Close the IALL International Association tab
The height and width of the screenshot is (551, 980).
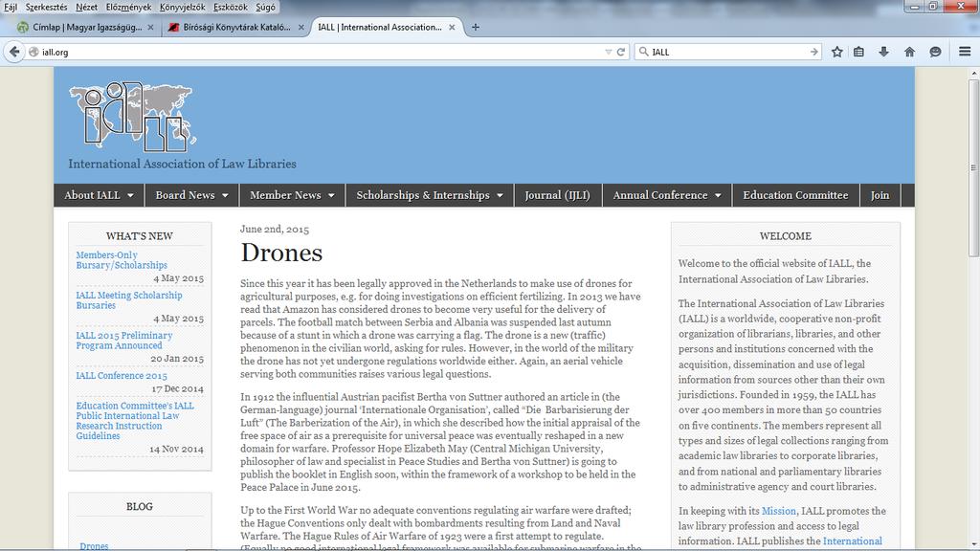452,28
